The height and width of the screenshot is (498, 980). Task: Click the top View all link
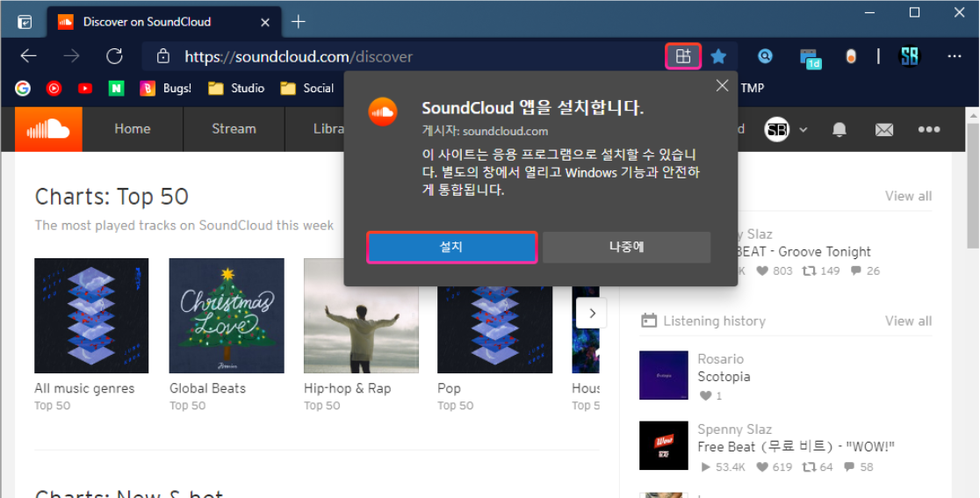tap(908, 196)
